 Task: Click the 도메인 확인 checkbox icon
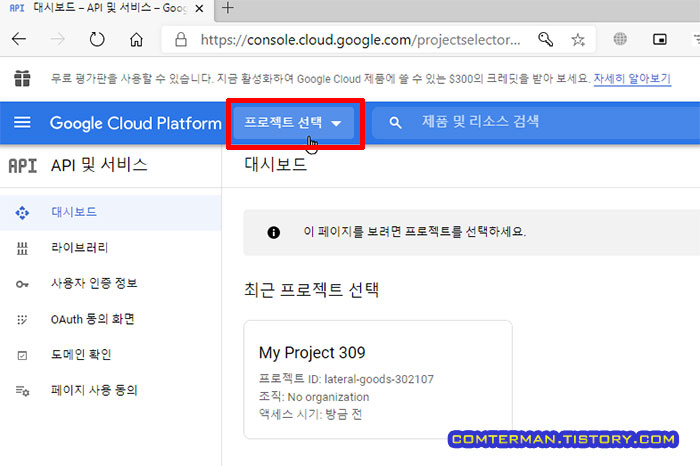[22, 355]
